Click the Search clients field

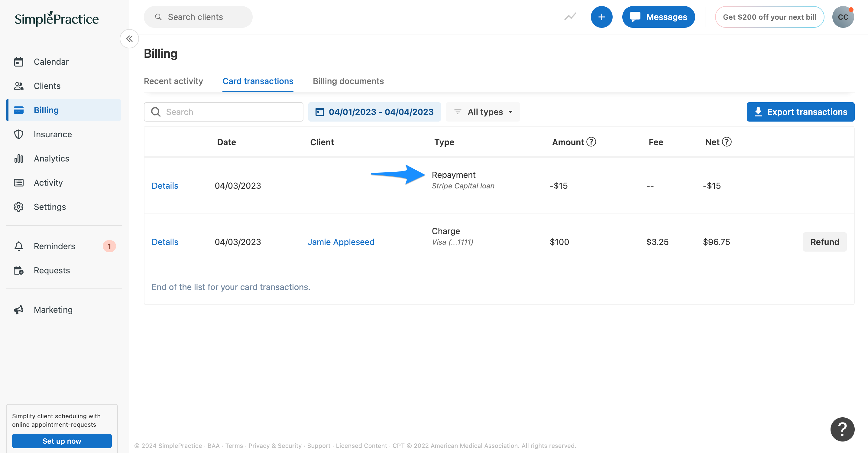198,17
